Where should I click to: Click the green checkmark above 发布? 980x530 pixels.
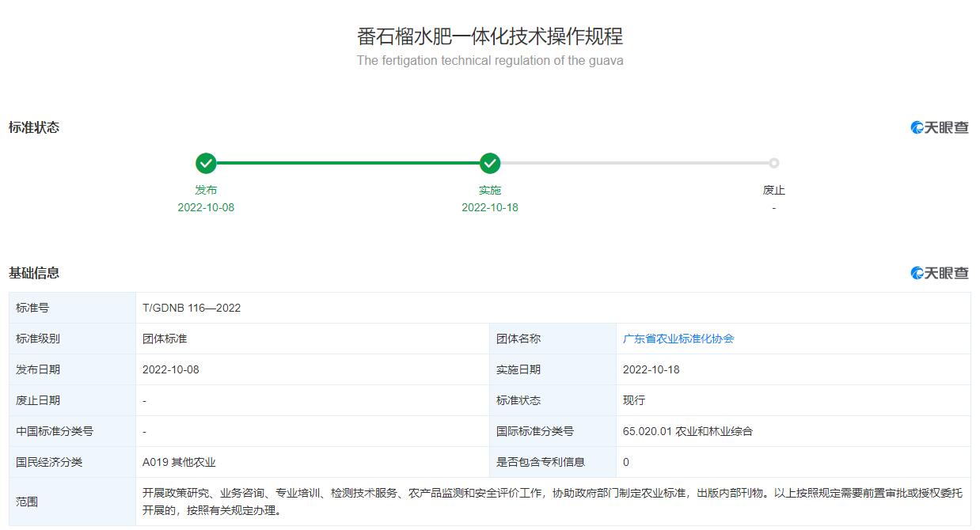206,164
